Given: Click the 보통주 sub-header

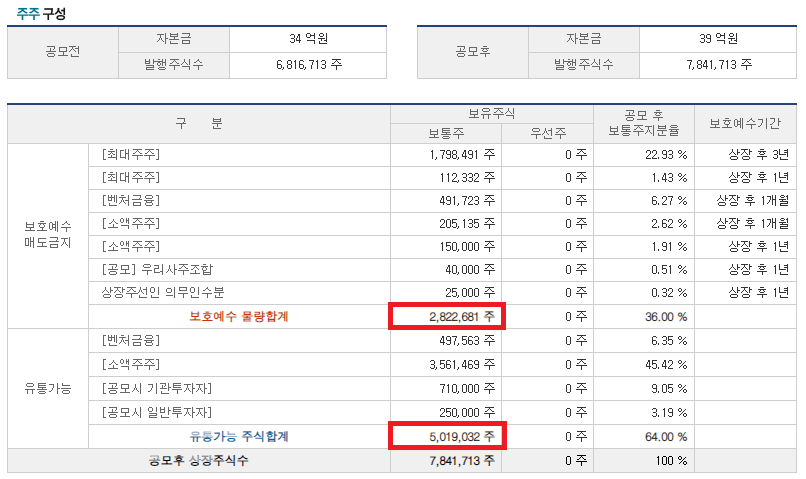Looking at the screenshot, I should 446,134.
